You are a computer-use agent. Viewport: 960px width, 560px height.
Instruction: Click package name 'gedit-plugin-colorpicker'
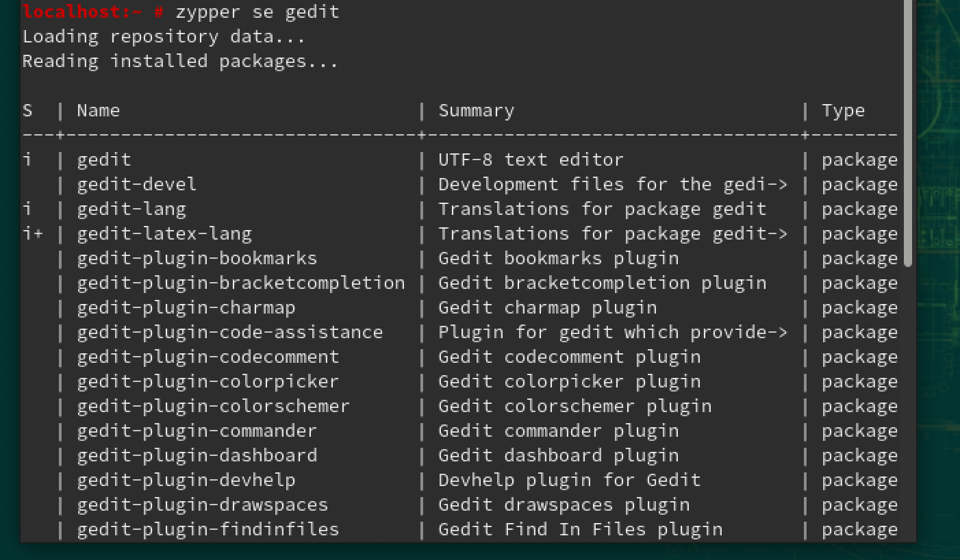click(x=208, y=382)
